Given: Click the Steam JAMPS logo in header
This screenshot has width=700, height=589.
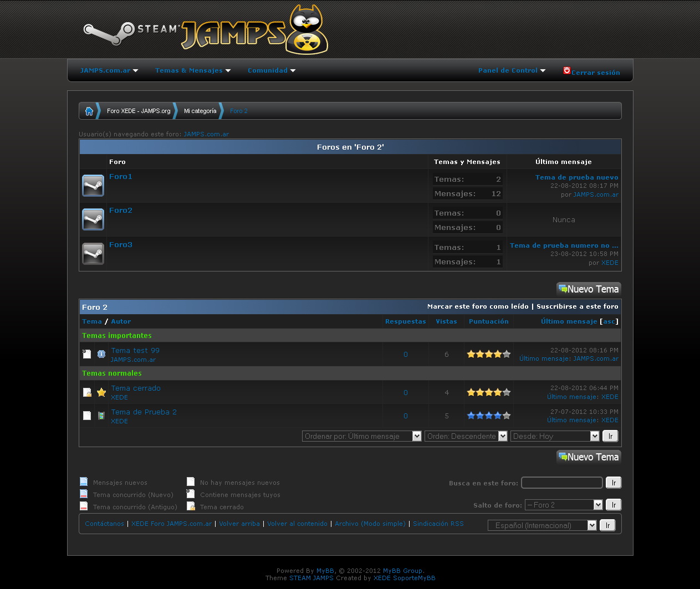Looking at the screenshot, I should click(x=206, y=31).
